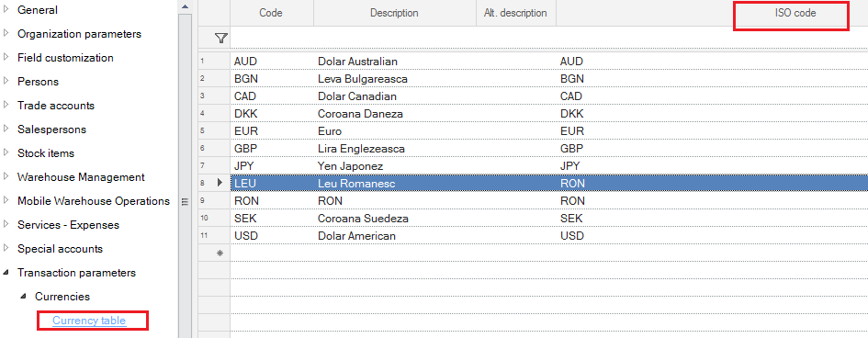Expand the Special accounts node
868x338 pixels.
tap(6, 248)
